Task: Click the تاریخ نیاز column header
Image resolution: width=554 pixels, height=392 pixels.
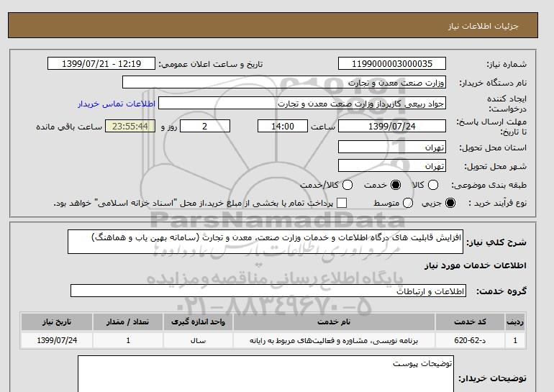Action: (57, 322)
